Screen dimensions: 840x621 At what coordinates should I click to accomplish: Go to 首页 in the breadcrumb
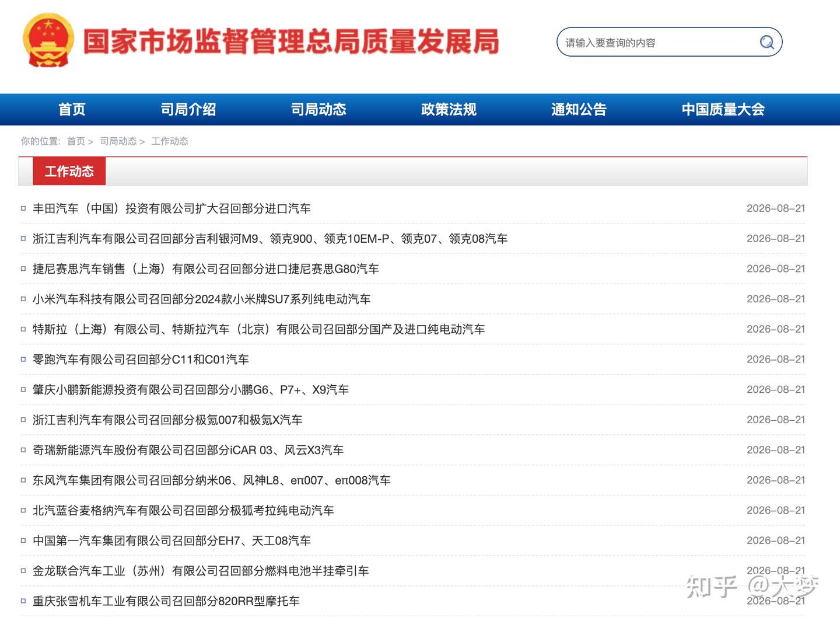76,141
